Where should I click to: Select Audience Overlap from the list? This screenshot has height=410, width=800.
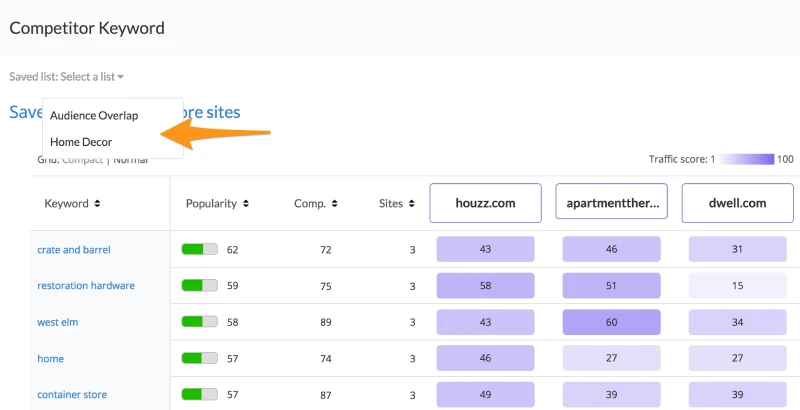94,116
